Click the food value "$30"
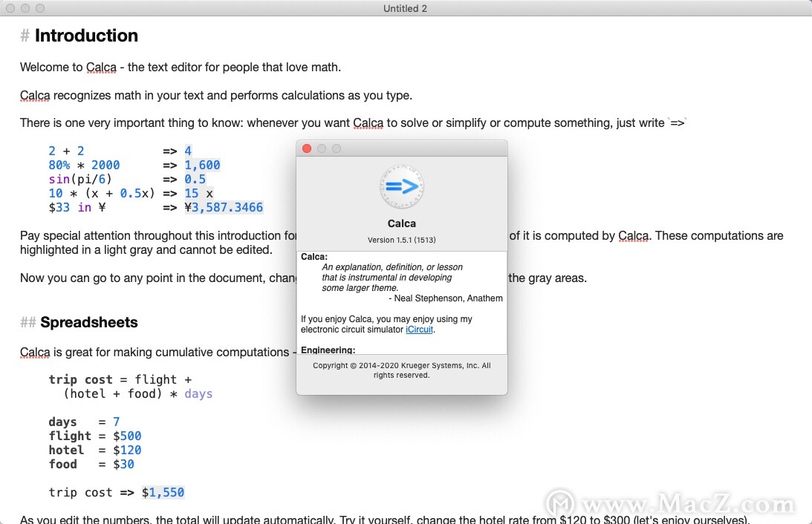Screen dimensions: 812x524 [x=123, y=465]
